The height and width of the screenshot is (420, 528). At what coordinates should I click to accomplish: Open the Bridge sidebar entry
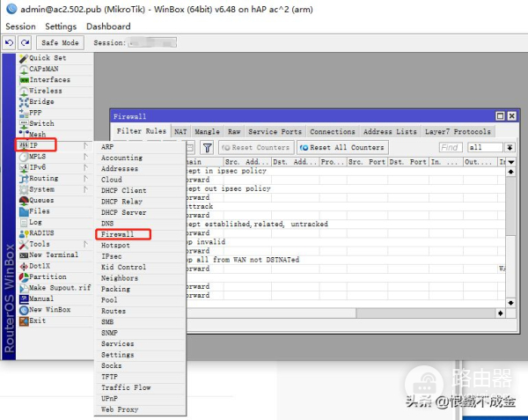(41, 102)
